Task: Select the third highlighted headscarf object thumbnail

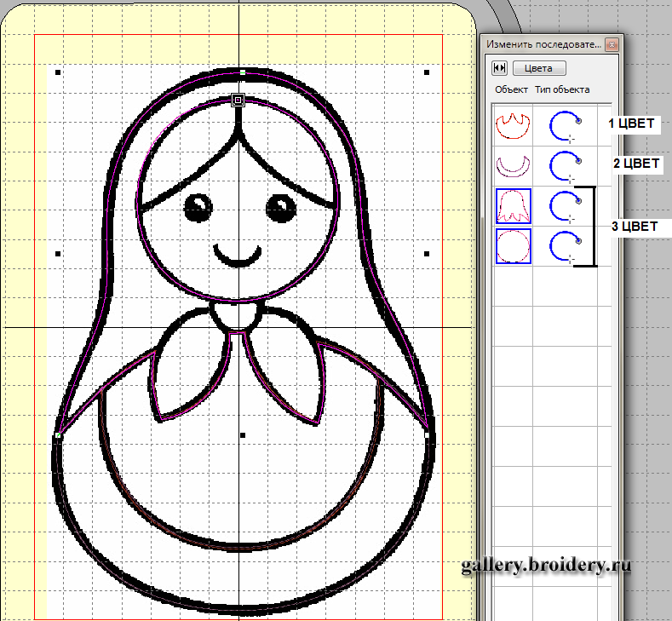Action: [514, 205]
